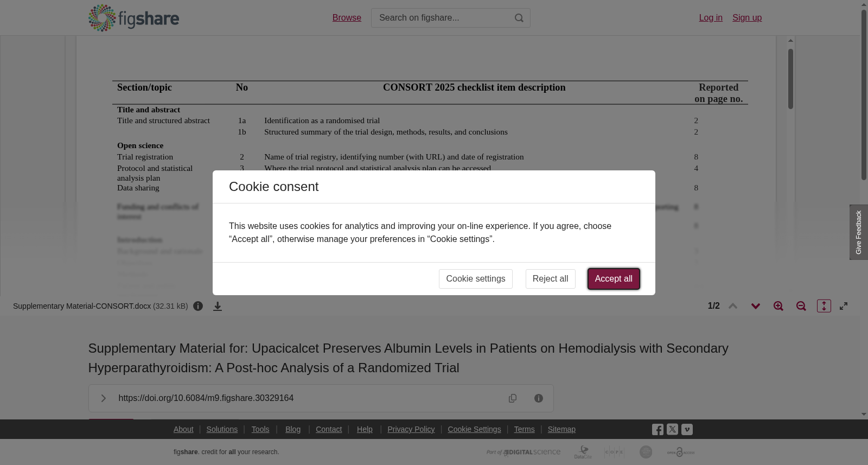Expand the DOI citation panel

[x=103, y=398]
